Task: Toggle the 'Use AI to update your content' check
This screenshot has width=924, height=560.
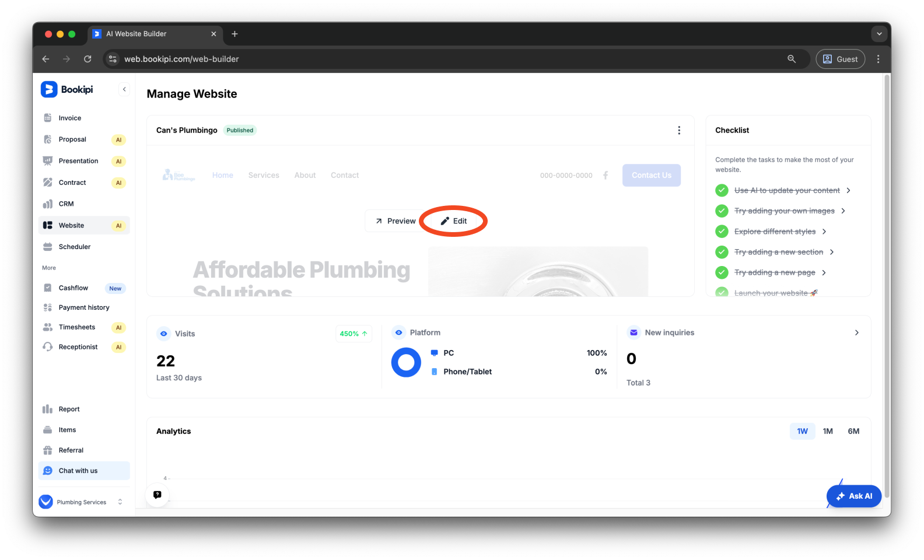Action: click(x=722, y=190)
